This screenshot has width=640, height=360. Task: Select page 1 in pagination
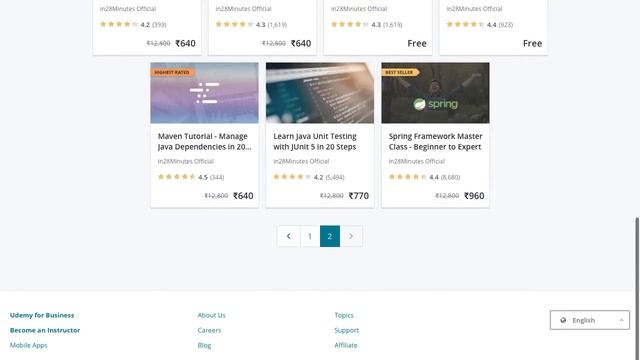pyautogui.click(x=310, y=236)
